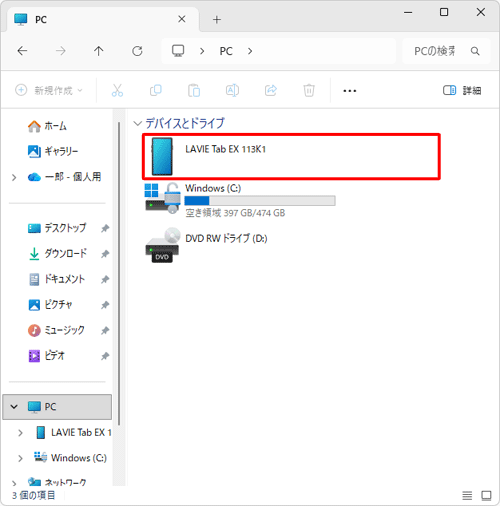
Task: Click the Copy icon in toolbar
Action: (156, 90)
